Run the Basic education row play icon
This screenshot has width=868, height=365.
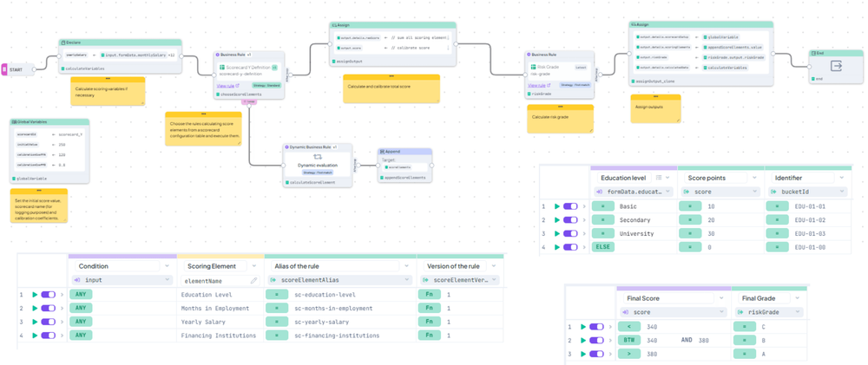point(557,205)
